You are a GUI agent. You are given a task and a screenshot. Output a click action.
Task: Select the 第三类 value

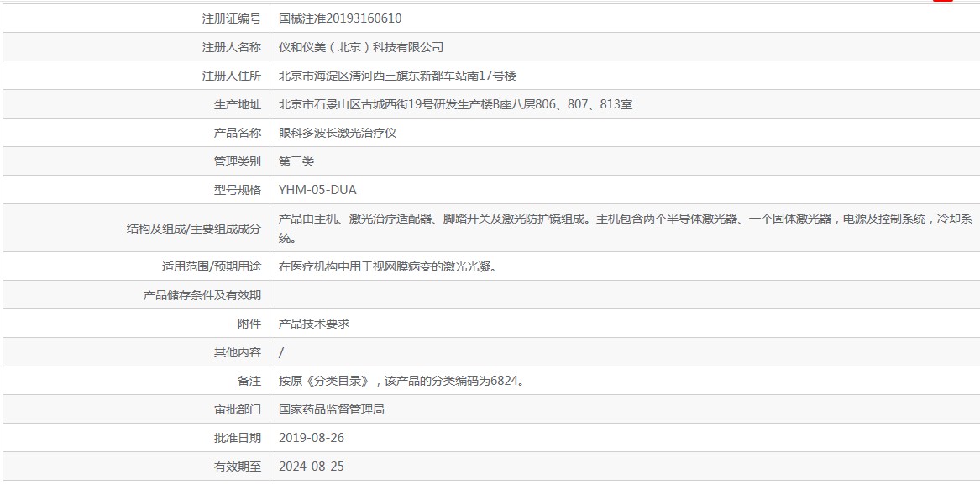(296, 161)
